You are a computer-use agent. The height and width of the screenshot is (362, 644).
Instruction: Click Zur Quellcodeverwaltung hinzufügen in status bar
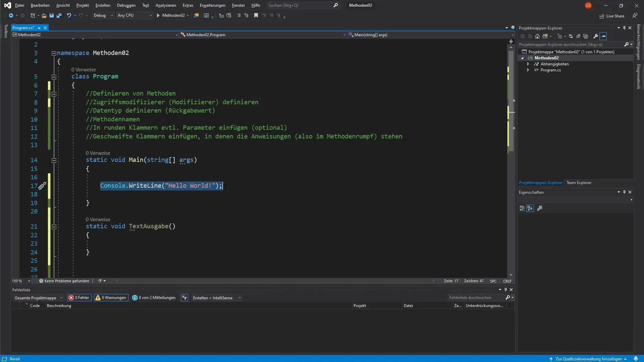(588, 359)
